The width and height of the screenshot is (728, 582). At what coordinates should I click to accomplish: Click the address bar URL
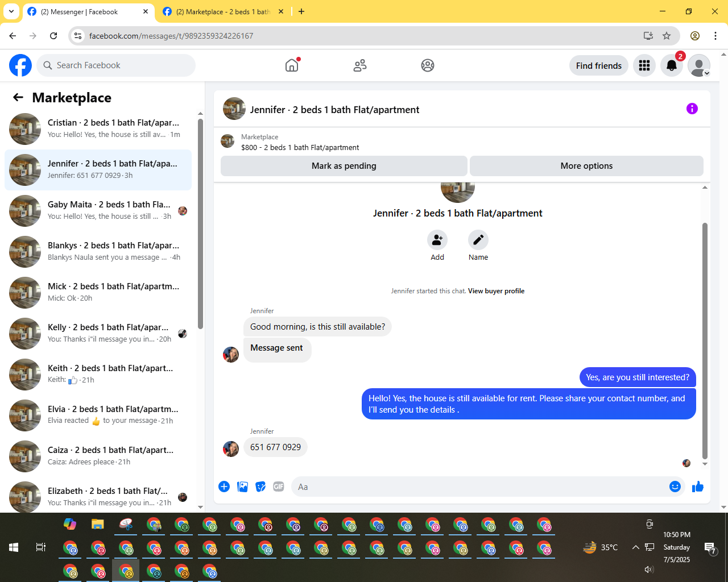(x=171, y=36)
